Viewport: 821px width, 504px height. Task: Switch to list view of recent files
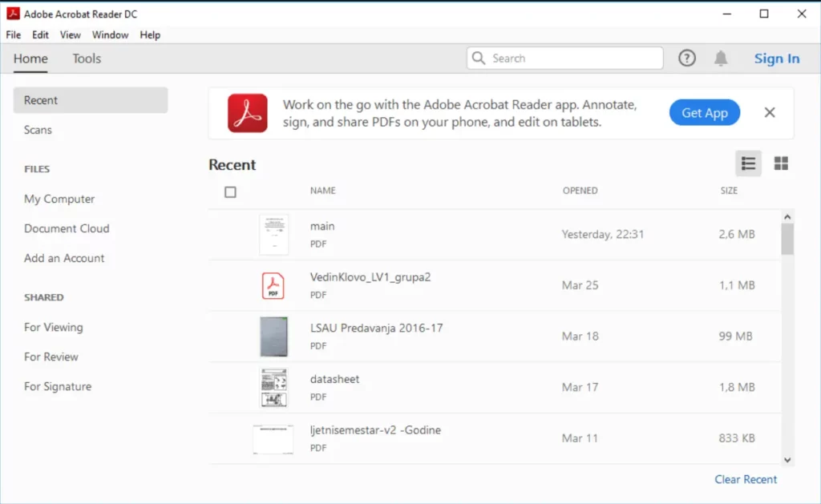(x=748, y=163)
